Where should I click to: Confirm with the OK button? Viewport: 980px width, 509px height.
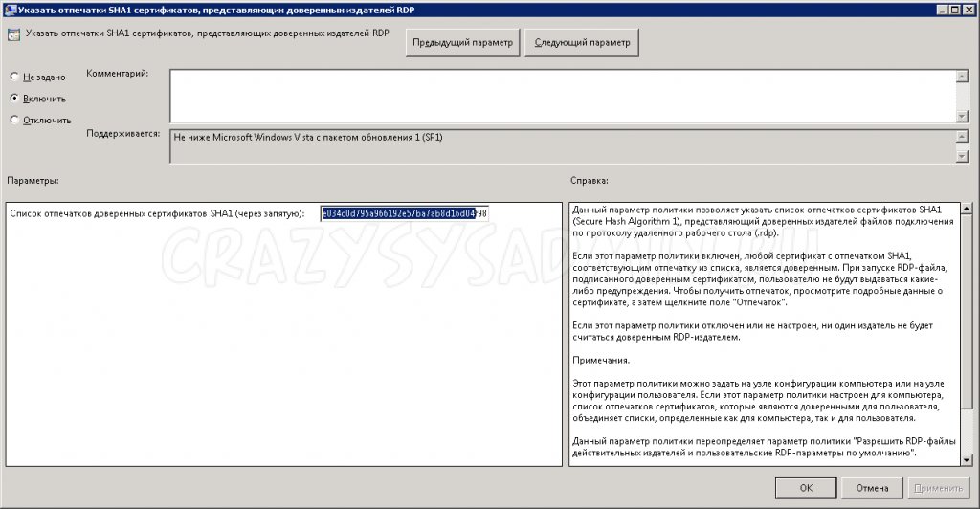coord(807,488)
